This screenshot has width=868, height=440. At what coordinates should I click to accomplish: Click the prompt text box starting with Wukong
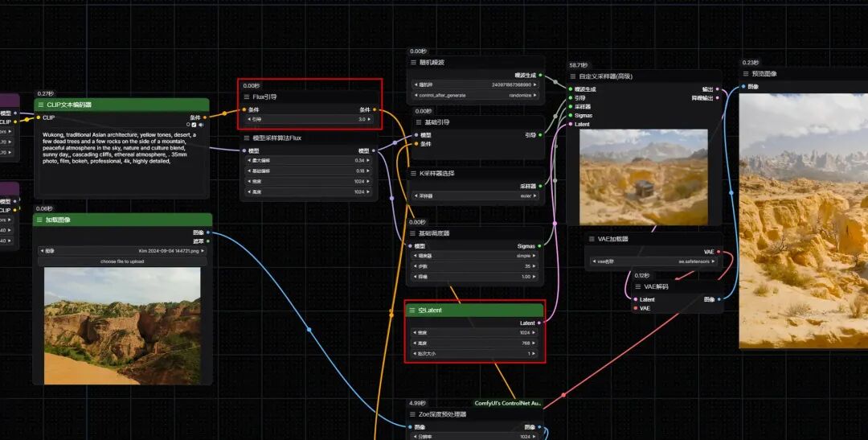tap(121, 163)
